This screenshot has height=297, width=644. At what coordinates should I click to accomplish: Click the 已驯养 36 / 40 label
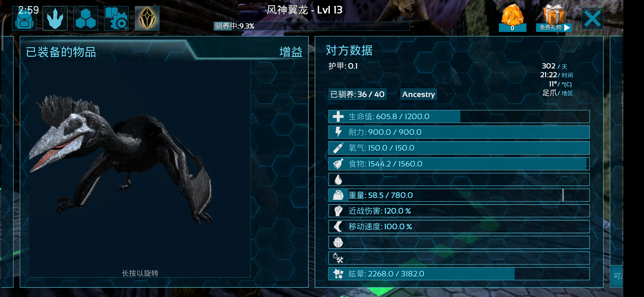pyautogui.click(x=357, y=94)
